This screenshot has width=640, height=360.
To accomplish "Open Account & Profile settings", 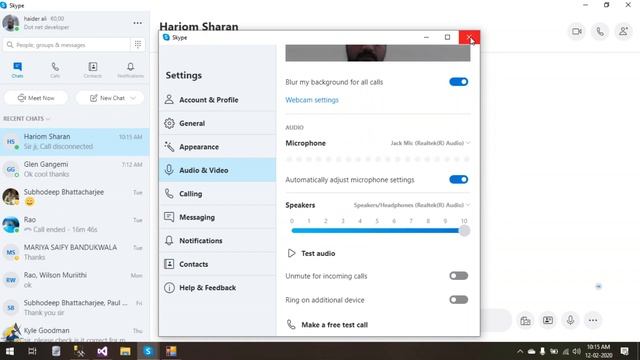I will (218, 100).
